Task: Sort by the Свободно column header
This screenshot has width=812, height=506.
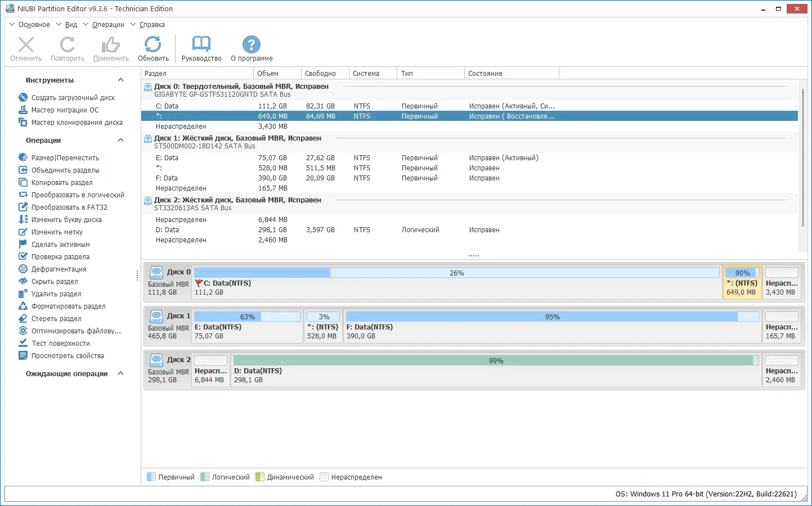Action: tap(320, 74)
